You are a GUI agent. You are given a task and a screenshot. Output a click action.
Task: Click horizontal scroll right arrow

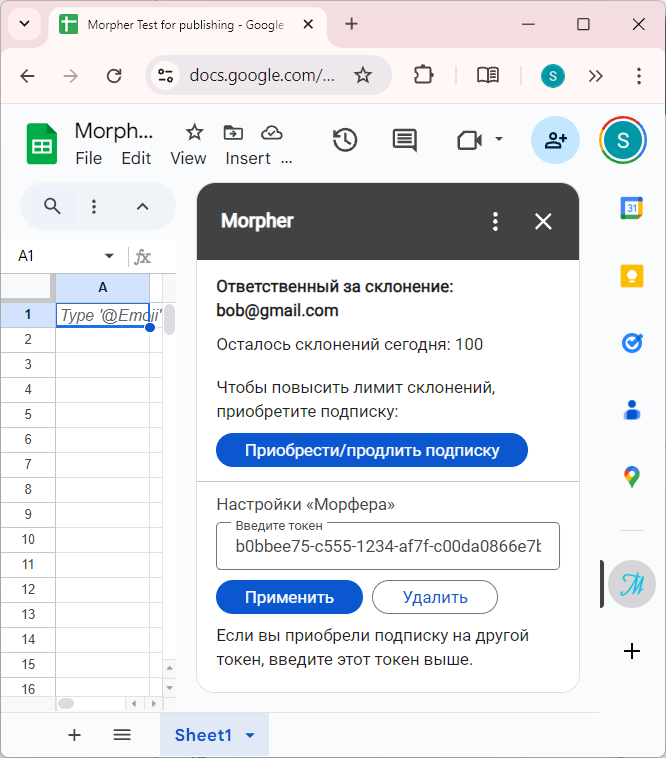[x=154, y=703]
